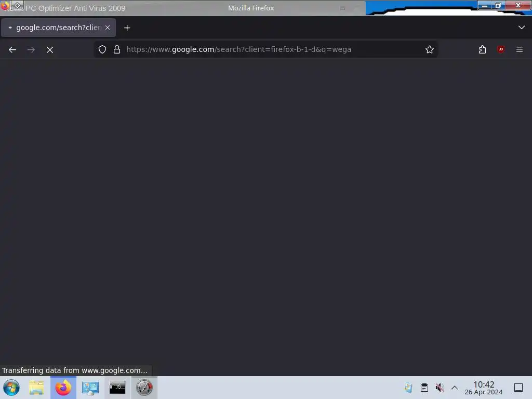Close the Firefox window
This screenshot has height=399, width=532.
(518, 5)
